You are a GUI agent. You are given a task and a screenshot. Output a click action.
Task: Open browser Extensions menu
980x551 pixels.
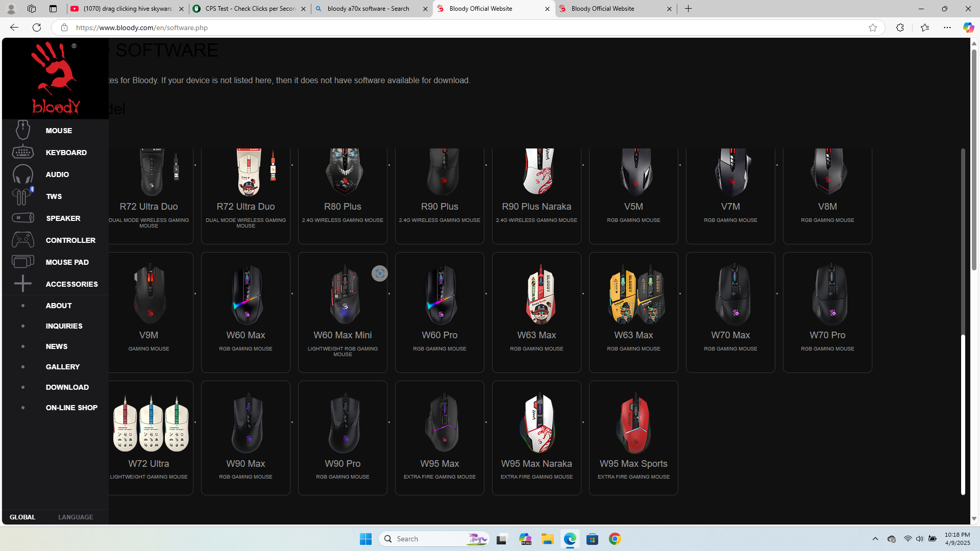(900, 28)
